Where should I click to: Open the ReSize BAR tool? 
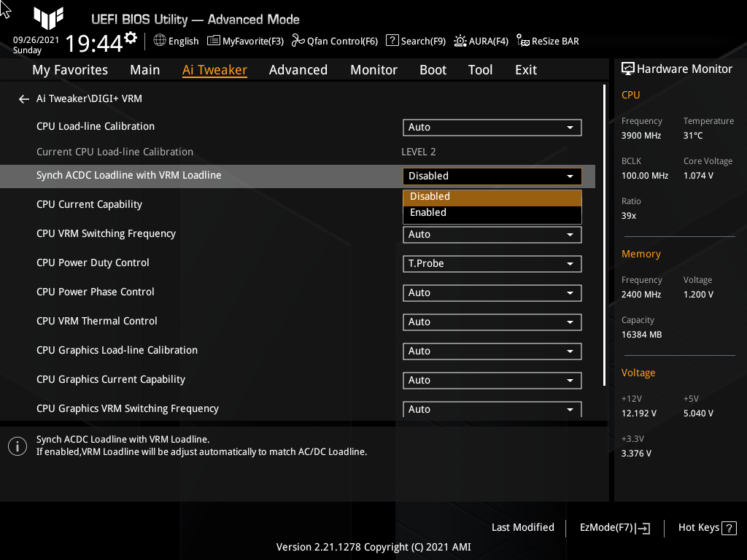click(547, 41)
